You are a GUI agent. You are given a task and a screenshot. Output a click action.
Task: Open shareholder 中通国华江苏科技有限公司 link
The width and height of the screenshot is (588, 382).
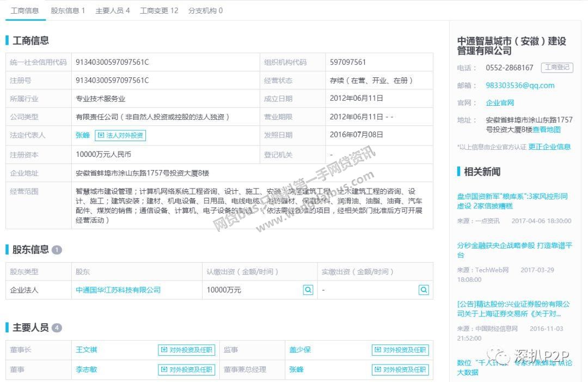[x=118, y=290]
